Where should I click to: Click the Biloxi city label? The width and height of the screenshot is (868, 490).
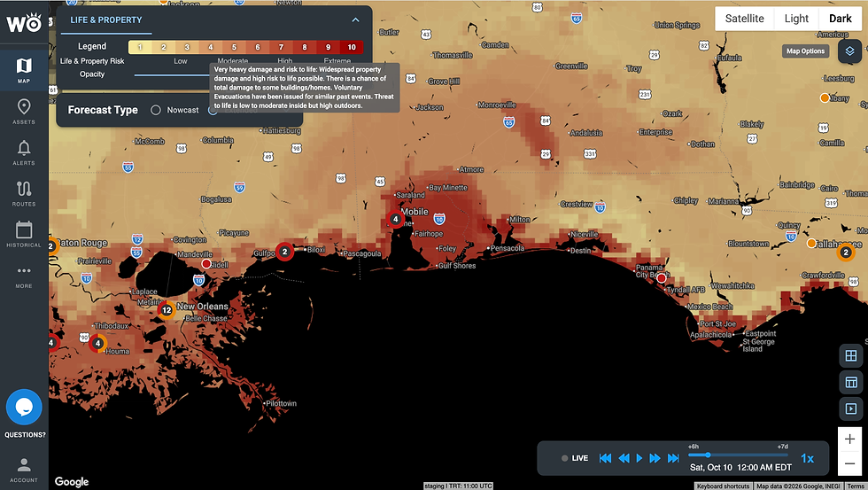coord(315,250)
